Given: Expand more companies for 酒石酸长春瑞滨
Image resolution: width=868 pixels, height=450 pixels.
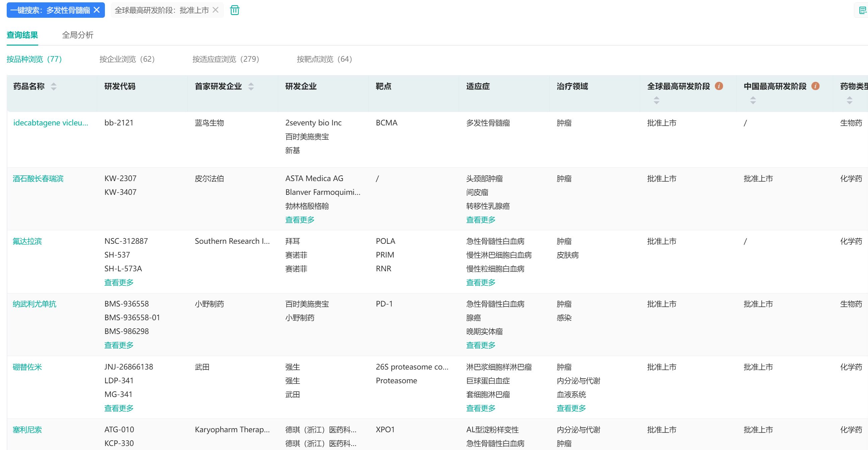Looking at the screenshot, I should (300, 220).
